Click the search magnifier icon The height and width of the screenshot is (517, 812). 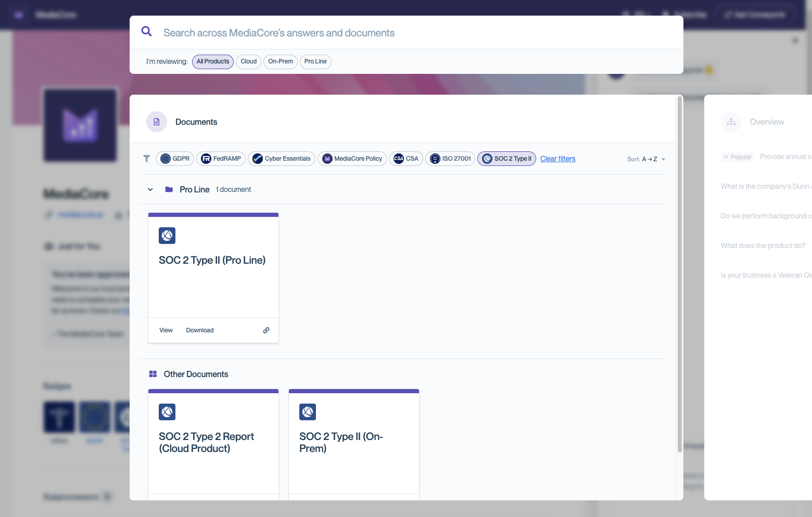pyautogui.click(x=147, y=32)
